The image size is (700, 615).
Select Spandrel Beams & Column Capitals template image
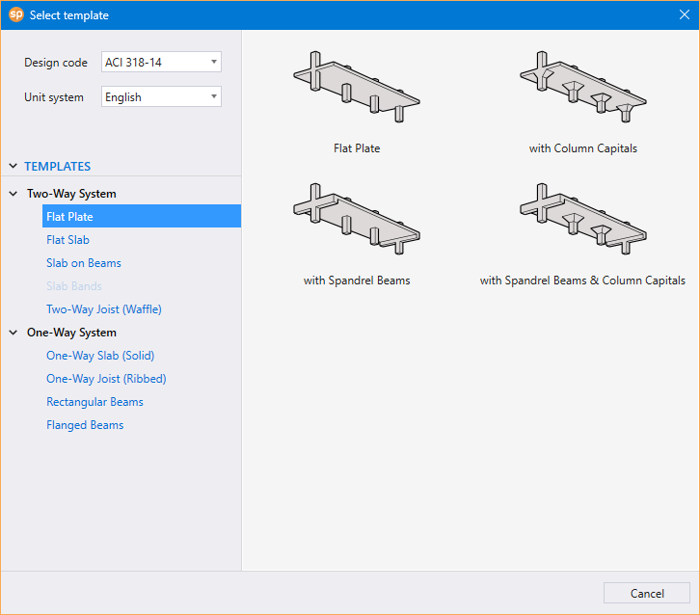click(x=583, y=219)
